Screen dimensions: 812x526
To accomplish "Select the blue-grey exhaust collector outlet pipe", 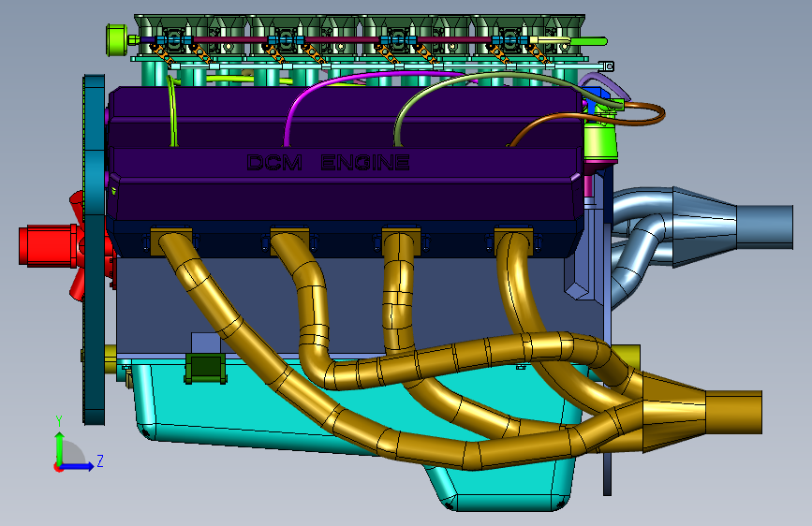I will pos(764,226).
